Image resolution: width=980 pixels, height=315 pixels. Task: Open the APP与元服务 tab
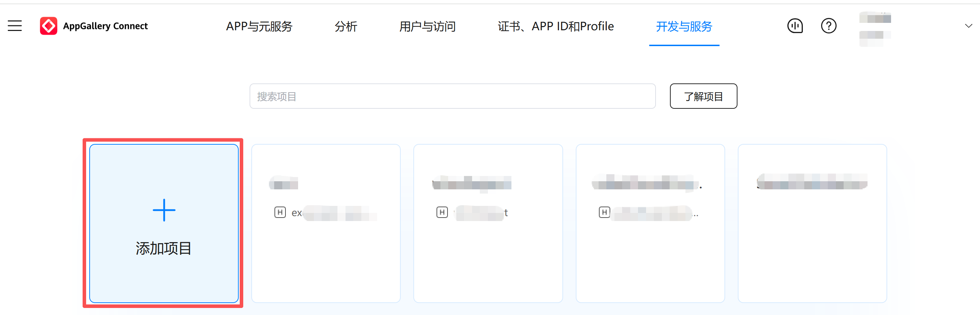[259, 26]
